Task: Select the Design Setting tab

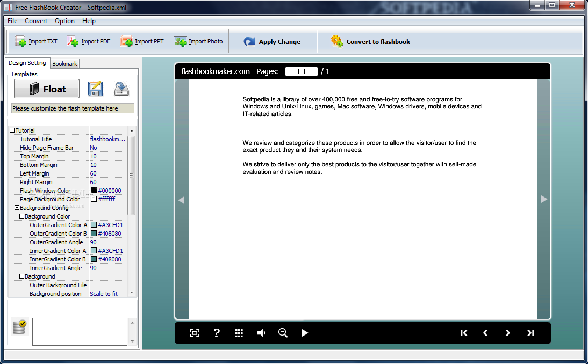Action: [x=27, y=63]
